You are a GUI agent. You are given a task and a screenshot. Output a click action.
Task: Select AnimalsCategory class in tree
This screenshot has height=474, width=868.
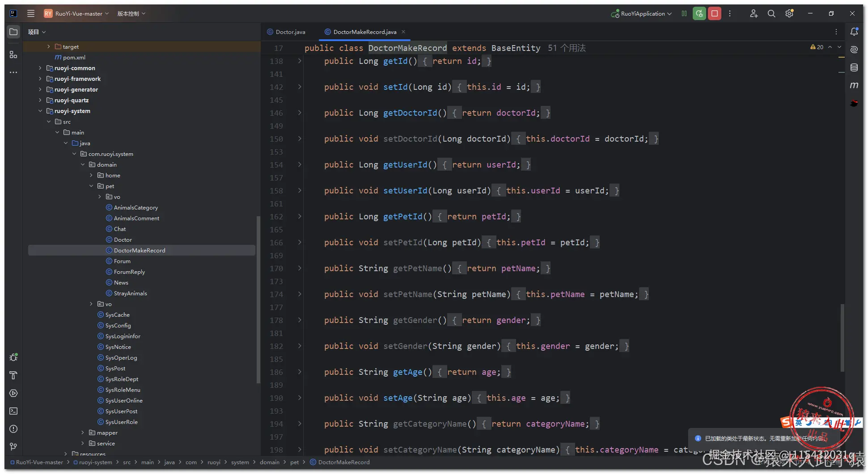(136, 207)
